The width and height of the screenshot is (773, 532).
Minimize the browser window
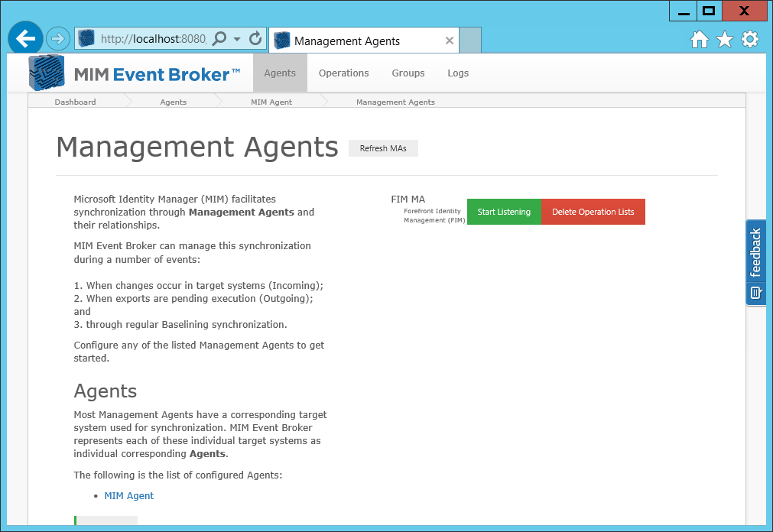[684, 11]
